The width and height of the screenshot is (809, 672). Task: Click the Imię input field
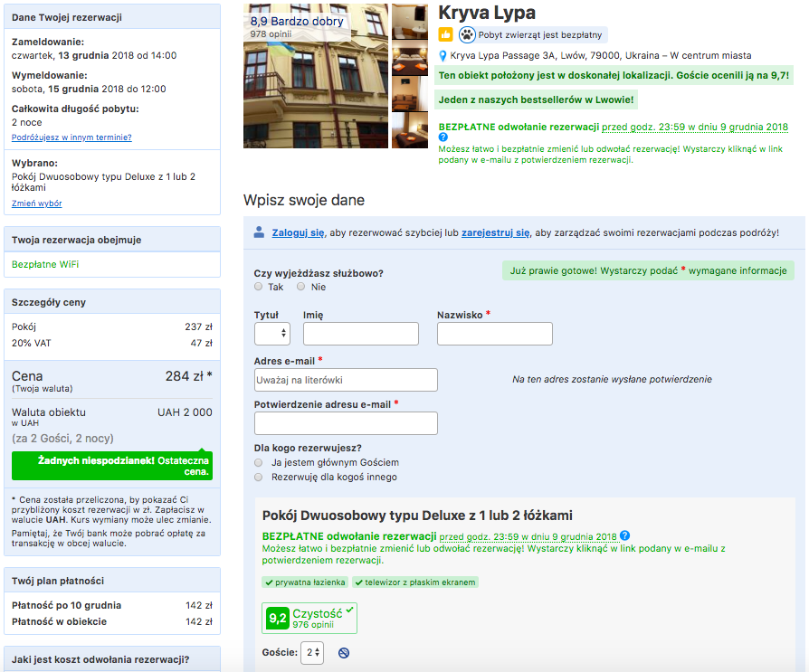(361, 334)
